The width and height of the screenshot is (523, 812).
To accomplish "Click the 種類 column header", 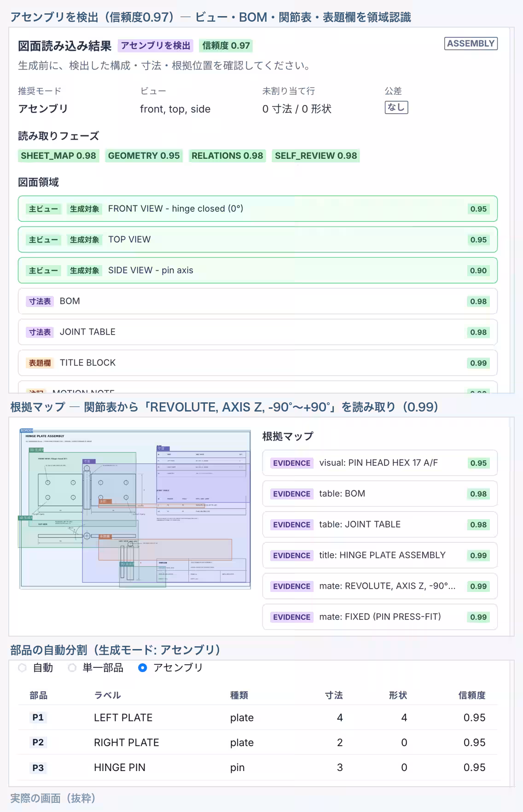I will click(x=239, y=695).
